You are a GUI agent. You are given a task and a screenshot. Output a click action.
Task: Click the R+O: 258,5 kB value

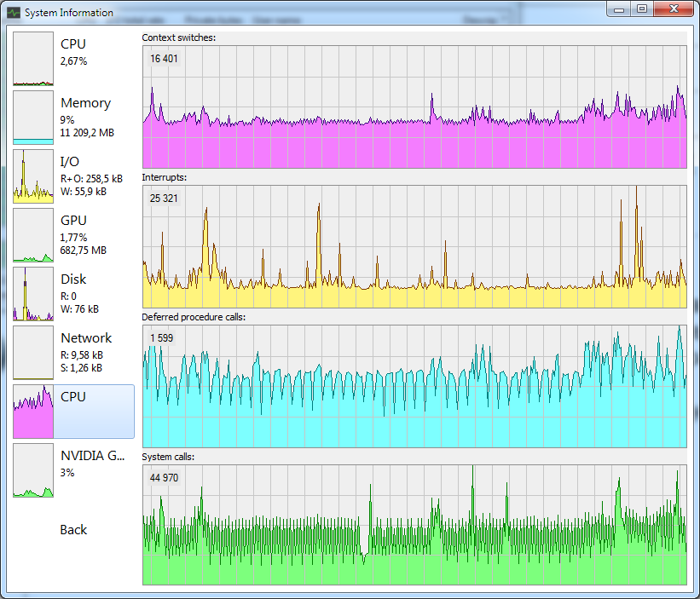pos(91,179)
